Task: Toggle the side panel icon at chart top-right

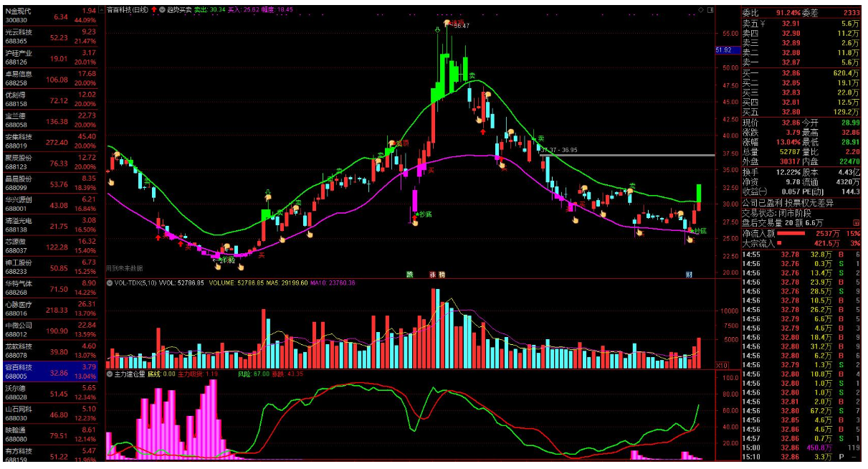Action: point(710,11)
